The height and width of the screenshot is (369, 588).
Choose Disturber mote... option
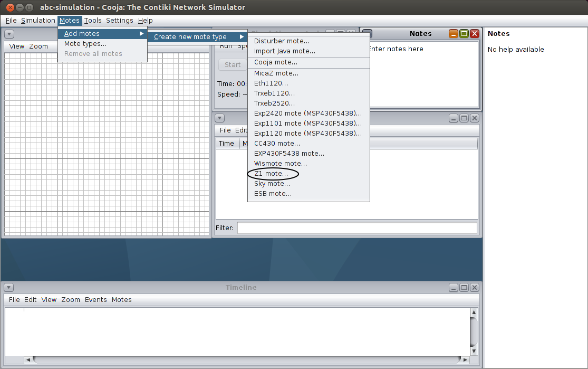point(309,41)
